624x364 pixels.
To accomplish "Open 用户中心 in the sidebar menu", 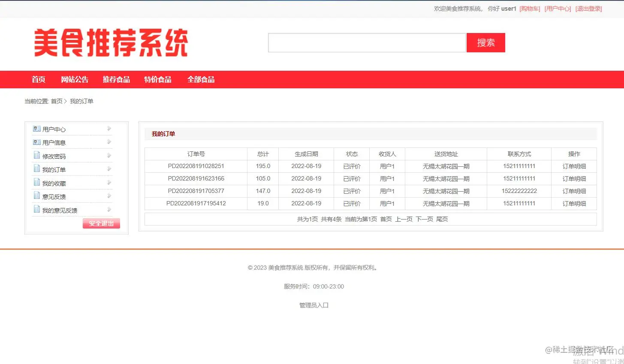I will coord(54,129).
